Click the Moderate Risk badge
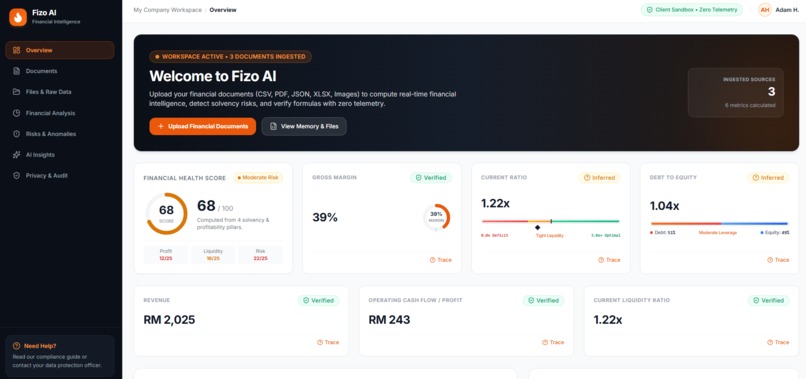Image resolution: width=806 pixels, height=379 pixels. tap(258, 177)
